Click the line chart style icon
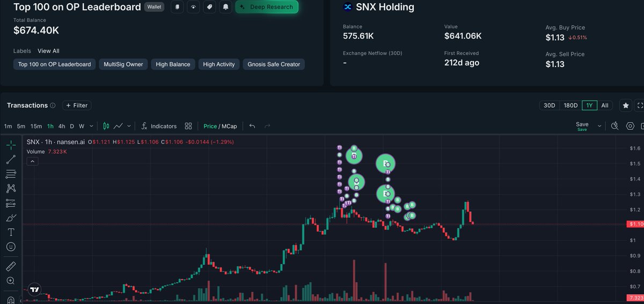644x304 pixels. (119, 126)
